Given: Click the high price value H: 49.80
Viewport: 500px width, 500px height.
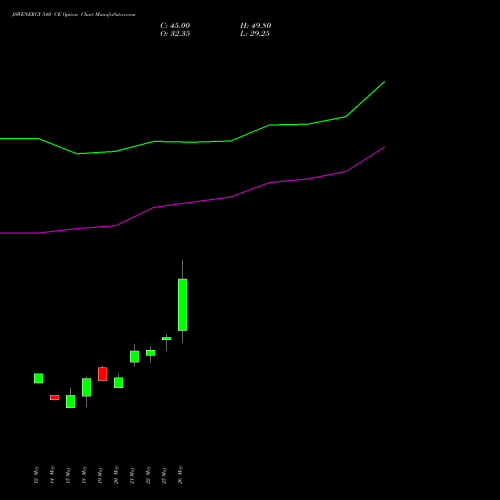Looking at the screenshot, I should coord(255,26).
